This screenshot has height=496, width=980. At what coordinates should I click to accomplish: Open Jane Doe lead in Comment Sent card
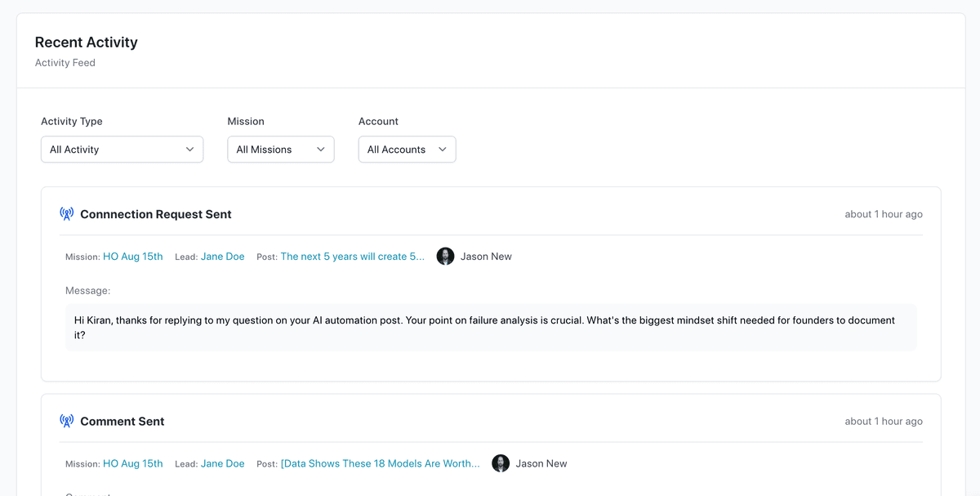tap(222, 464)
